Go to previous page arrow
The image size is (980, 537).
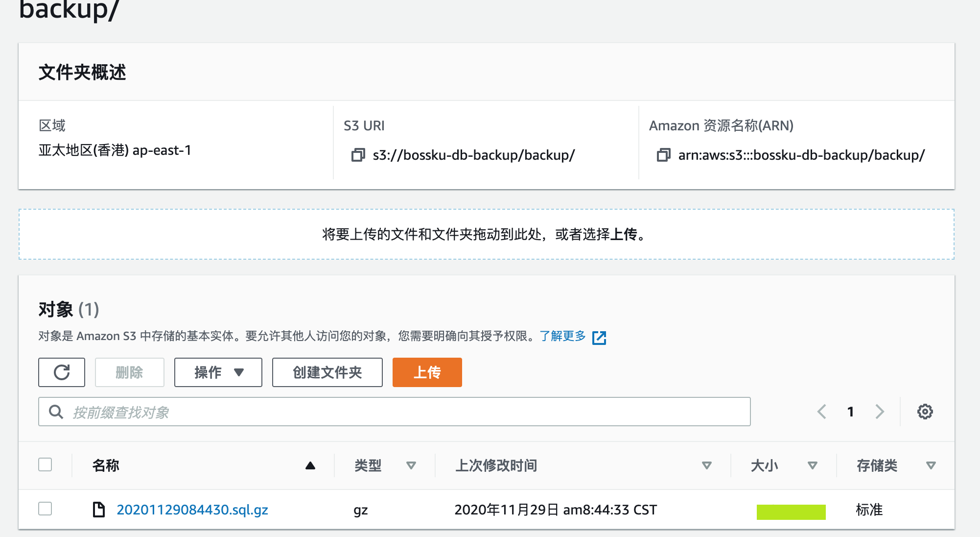822,412
